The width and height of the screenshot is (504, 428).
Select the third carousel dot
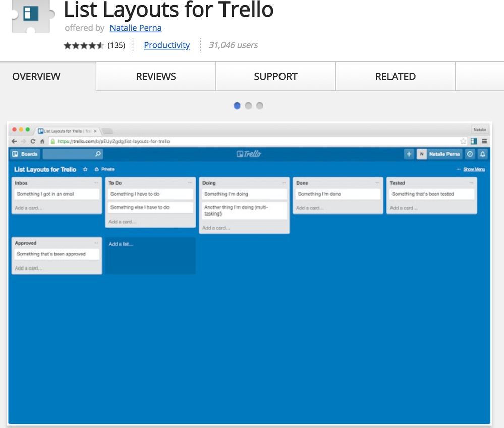(260, 105)
